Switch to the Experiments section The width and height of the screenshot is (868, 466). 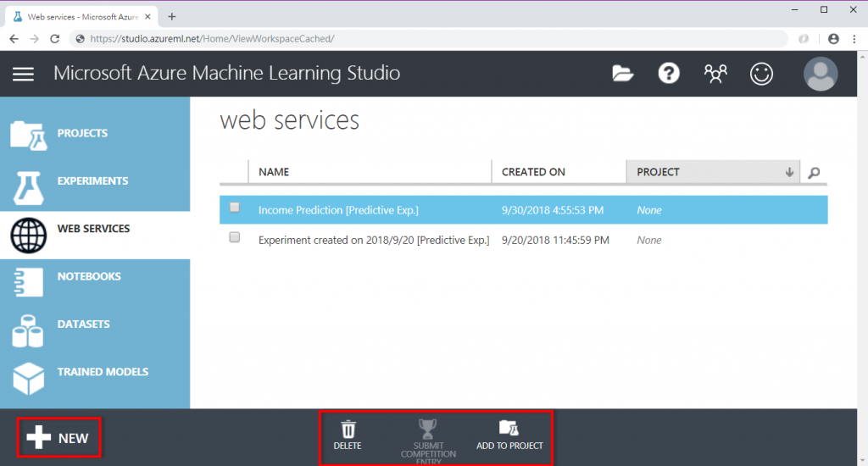click(x=92, y=181)
